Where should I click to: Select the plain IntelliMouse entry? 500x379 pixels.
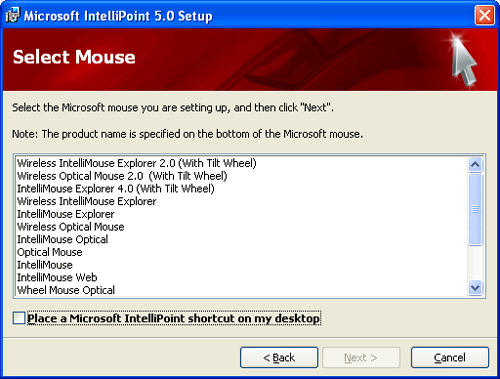pos(45,265)
